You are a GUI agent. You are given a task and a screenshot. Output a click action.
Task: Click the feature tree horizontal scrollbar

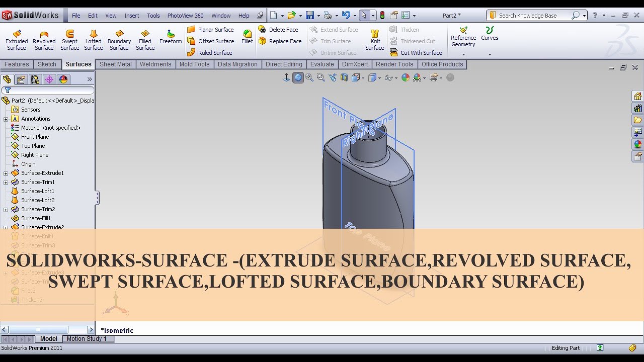coord(38,330)
